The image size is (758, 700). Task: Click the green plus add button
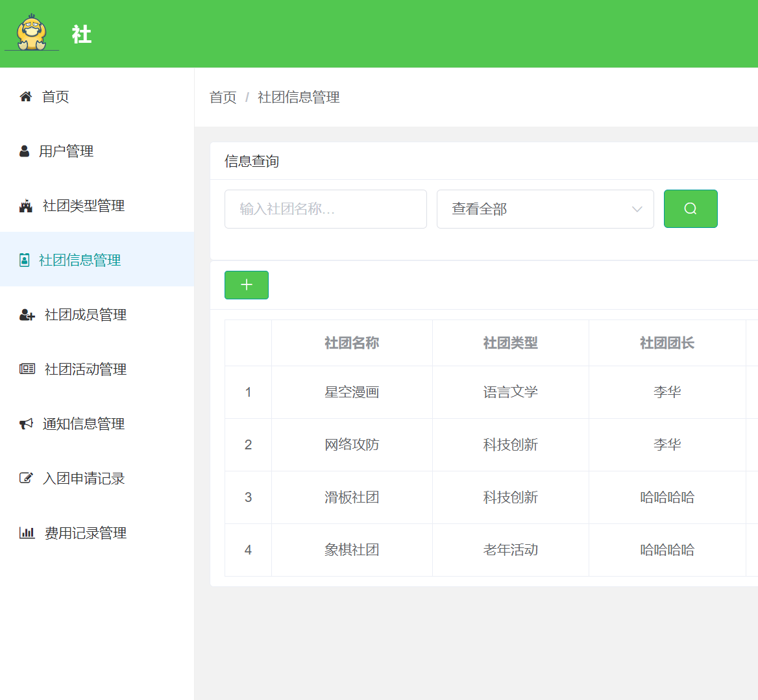tap(247, 285)
